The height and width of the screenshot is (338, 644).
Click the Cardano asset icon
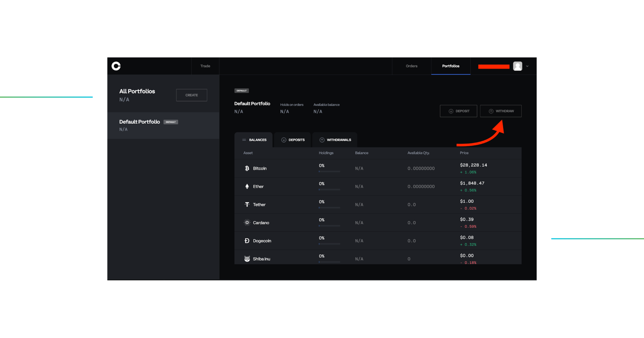247,222
